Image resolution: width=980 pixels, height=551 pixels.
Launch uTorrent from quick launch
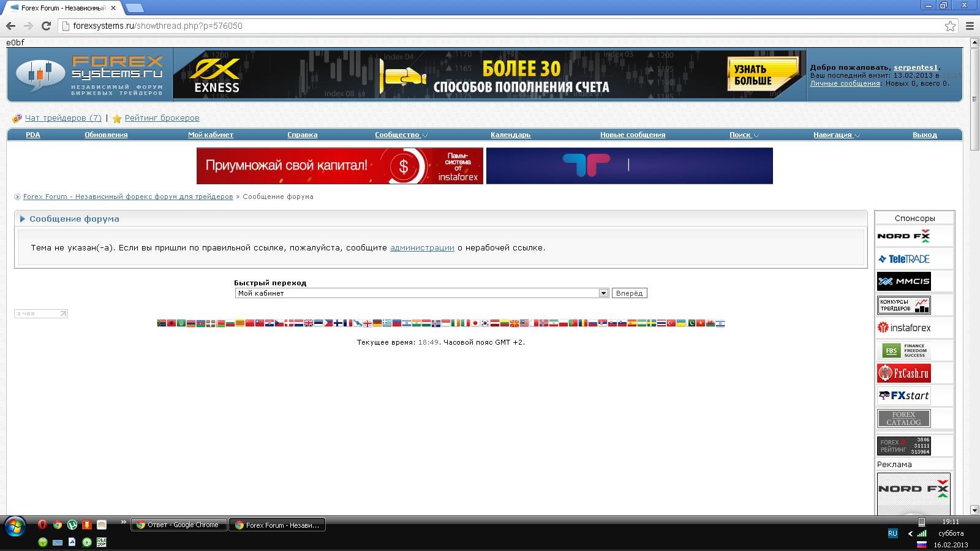(72, 525)
